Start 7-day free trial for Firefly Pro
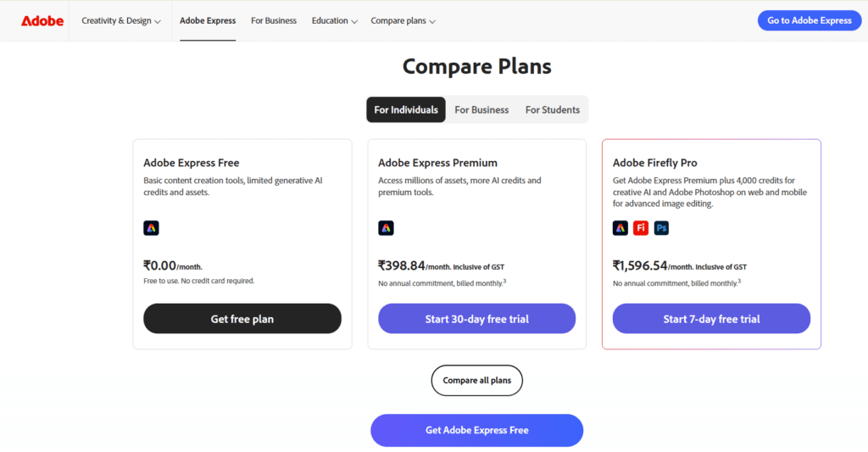Screen dimensions: 868x452 coord(711,319)
